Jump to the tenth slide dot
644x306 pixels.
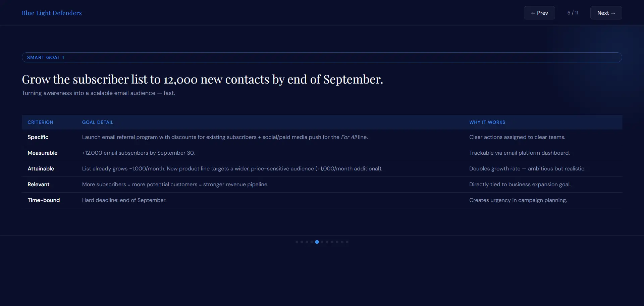coord(342,242)
